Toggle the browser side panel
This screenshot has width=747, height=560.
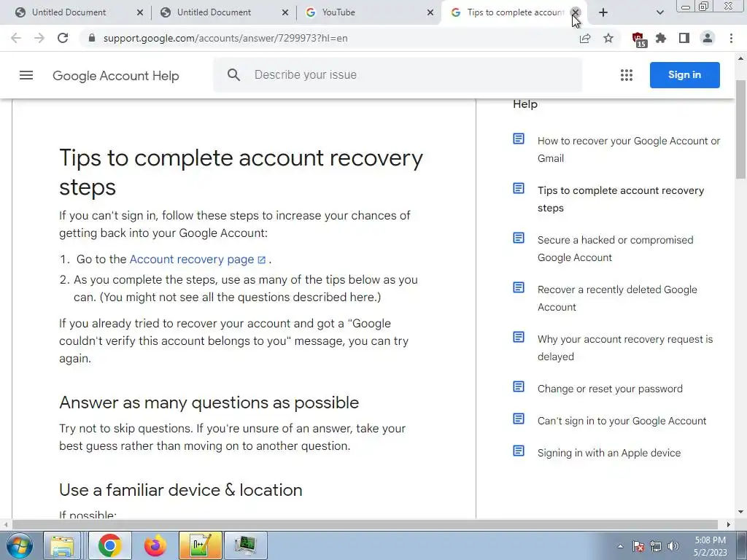point(684,38)
